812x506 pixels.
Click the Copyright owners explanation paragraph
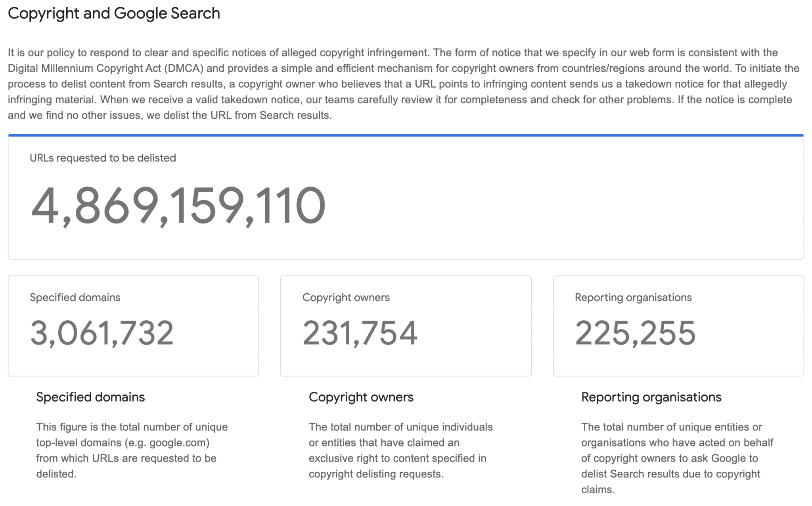[400, 450]
